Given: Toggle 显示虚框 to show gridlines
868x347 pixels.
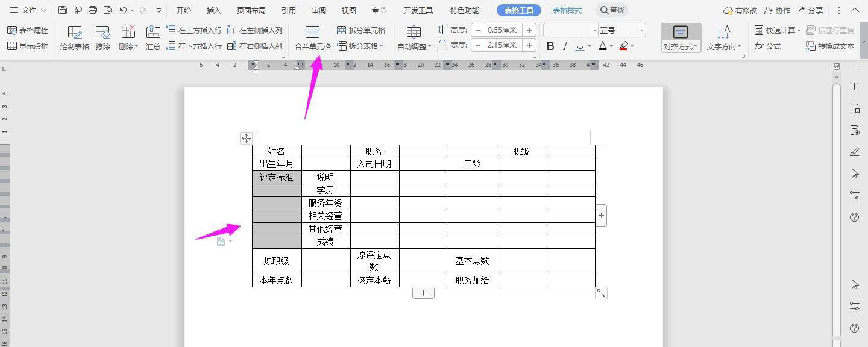Looking at the screenshot, I should [x=28, y=45].
